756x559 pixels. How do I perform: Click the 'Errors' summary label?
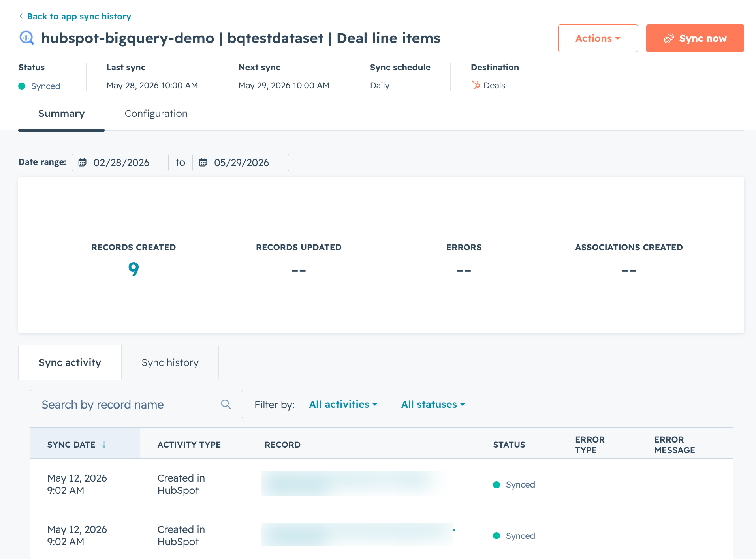click(x=464, y=247)
